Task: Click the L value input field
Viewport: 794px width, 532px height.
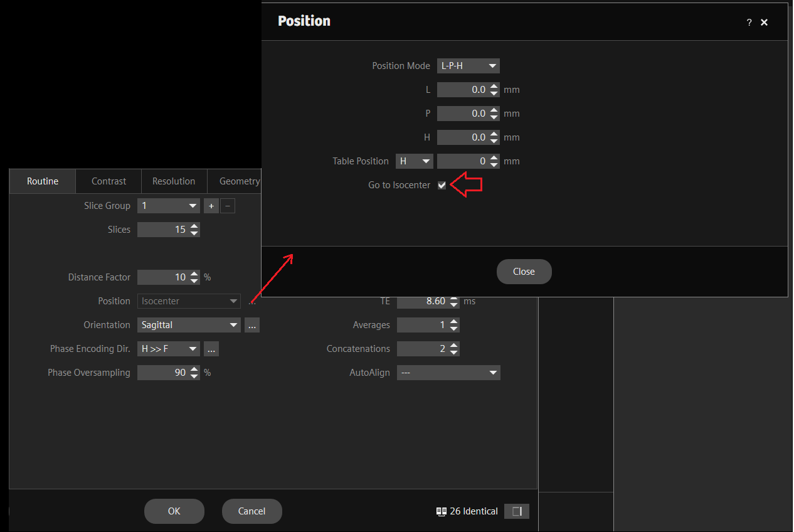Action: point(462,90)
